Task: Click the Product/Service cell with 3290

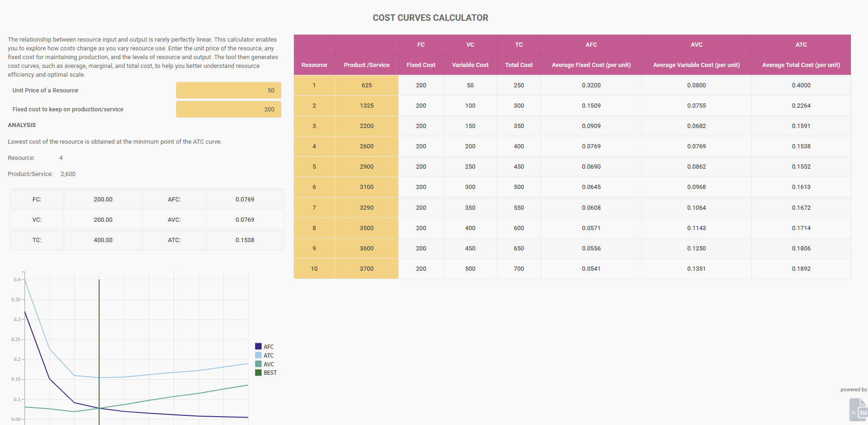Action: click(367, 208)
